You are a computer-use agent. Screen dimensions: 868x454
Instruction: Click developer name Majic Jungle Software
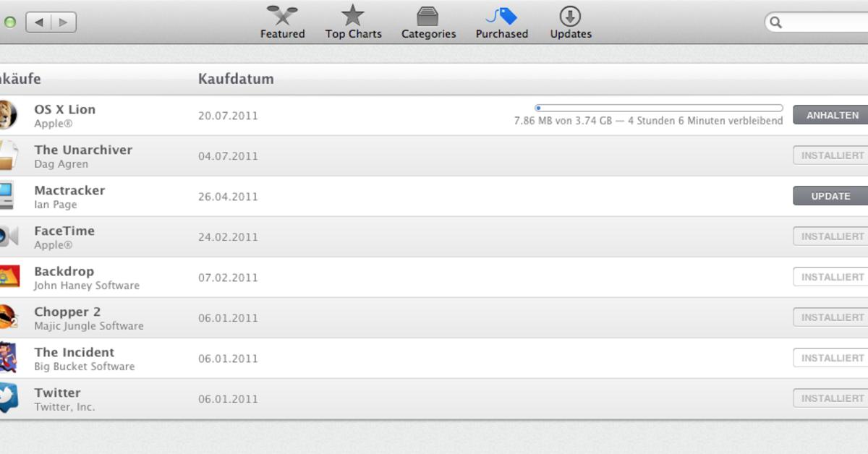pos(88,326)
